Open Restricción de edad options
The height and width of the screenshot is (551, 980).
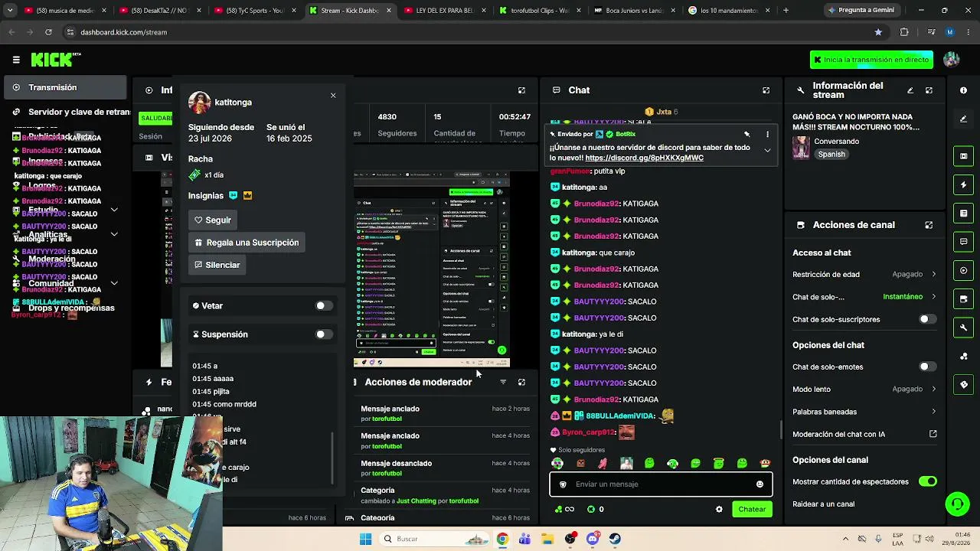[x=864, y=274]
